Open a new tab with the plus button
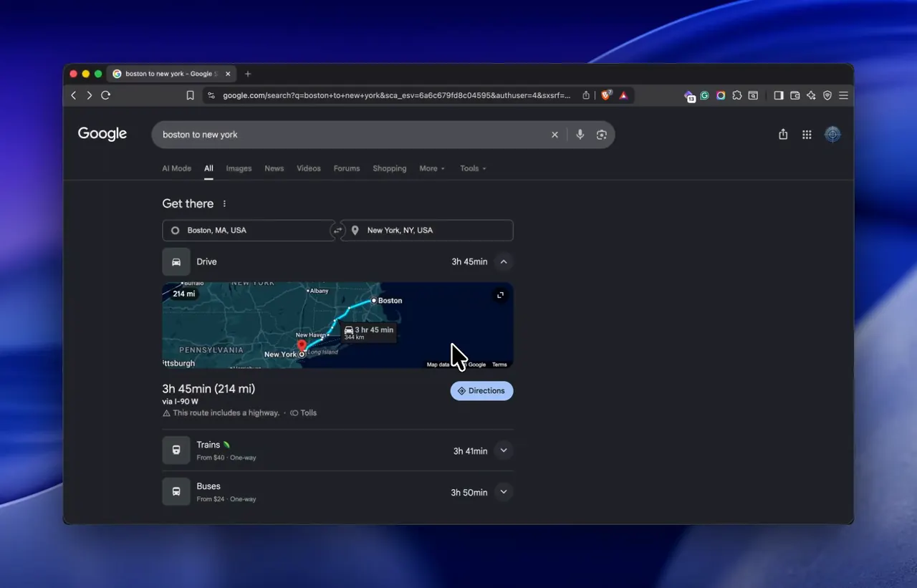Viewport: 917px width, 588px height. point(248,74)
